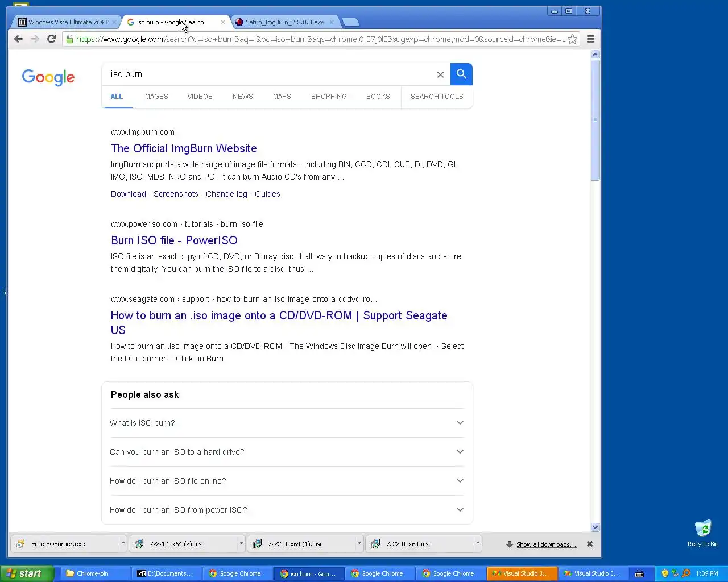This screenshot has height=582, width=728.
Task: Click the browser forward arrow
Action: click(35, 39)
